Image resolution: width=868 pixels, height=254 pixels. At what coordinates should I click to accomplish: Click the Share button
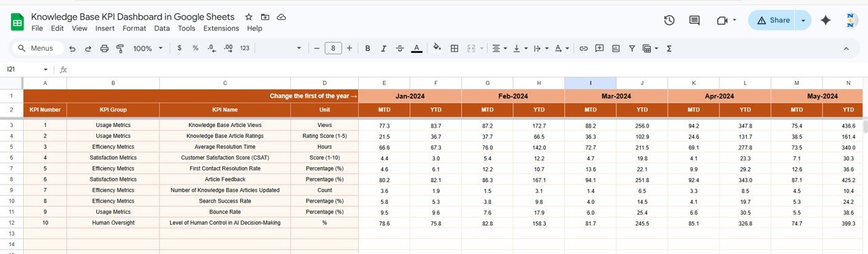coord(772,20)
